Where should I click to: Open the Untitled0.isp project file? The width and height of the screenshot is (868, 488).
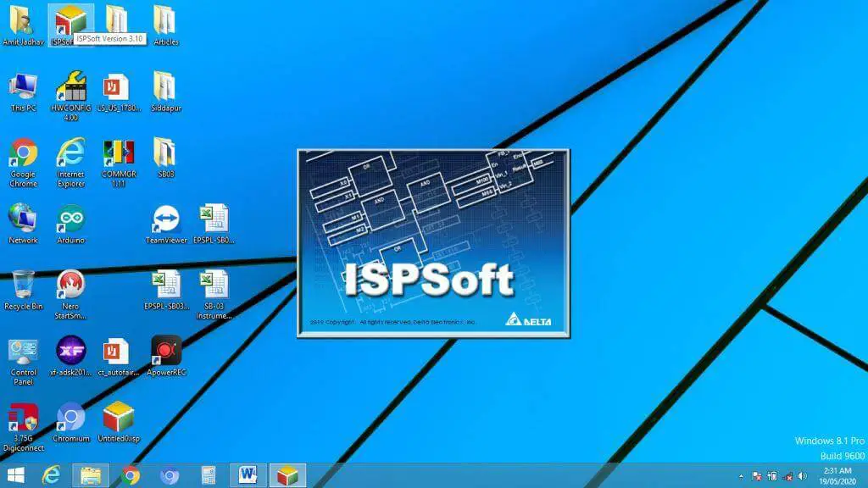coord(119,423)
